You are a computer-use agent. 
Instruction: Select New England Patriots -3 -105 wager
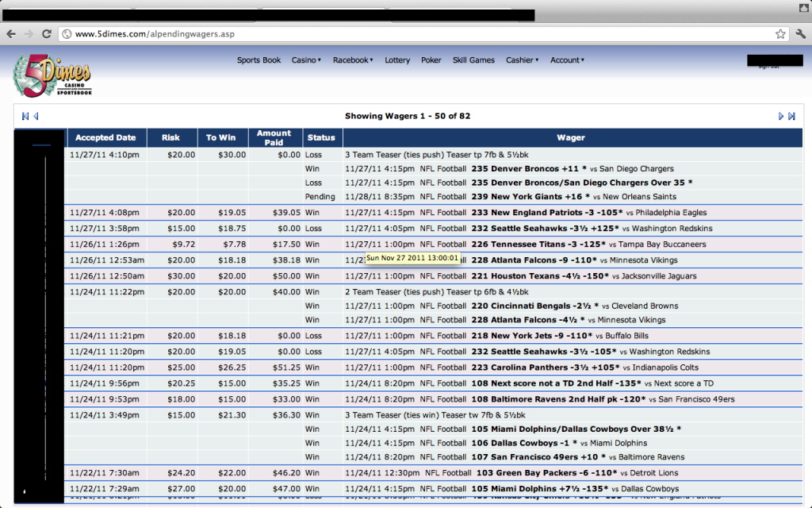pos(526,213)
